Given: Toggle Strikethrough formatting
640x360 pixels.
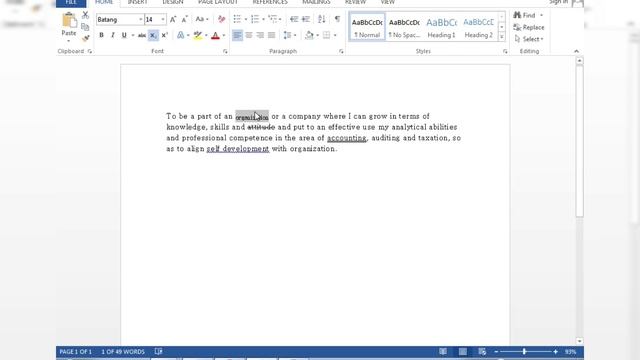Looking at the screenshot, I should (142, 36).
